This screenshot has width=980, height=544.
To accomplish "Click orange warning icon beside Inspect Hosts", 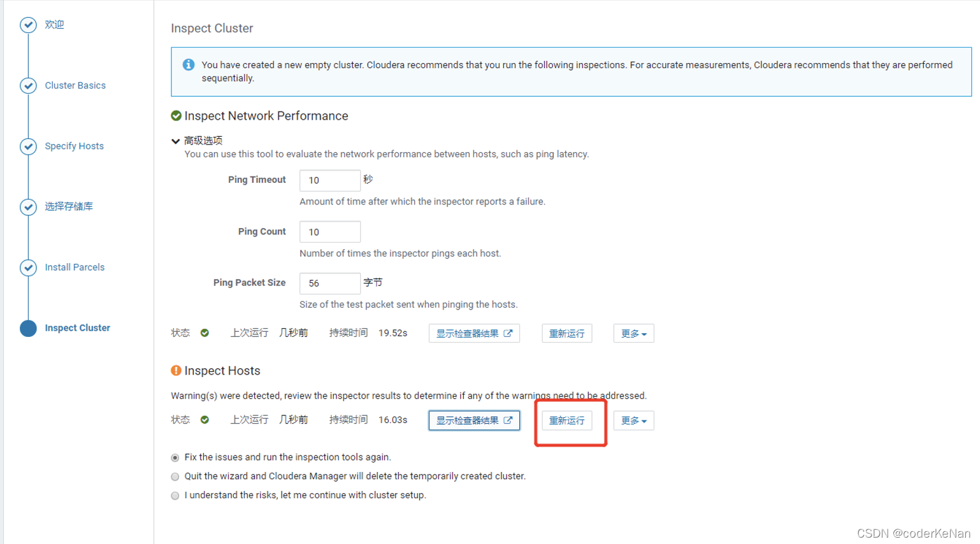I will click(177, 371).
